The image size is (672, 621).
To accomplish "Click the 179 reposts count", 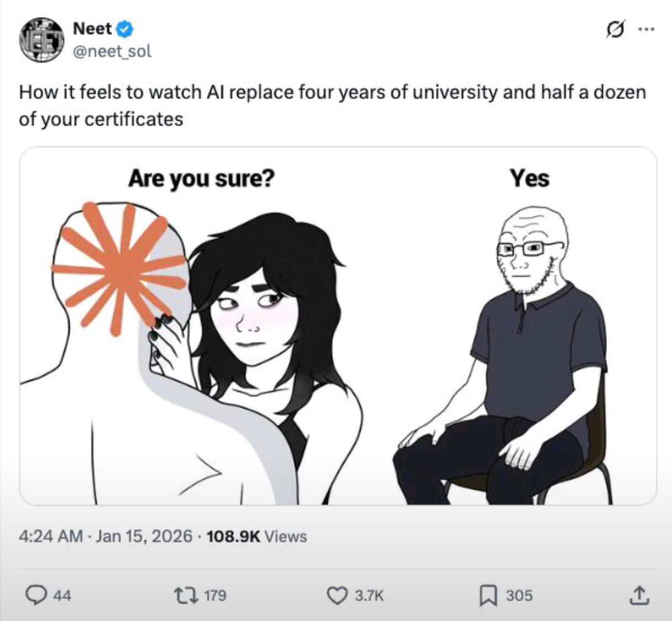I will pos(215,596).
